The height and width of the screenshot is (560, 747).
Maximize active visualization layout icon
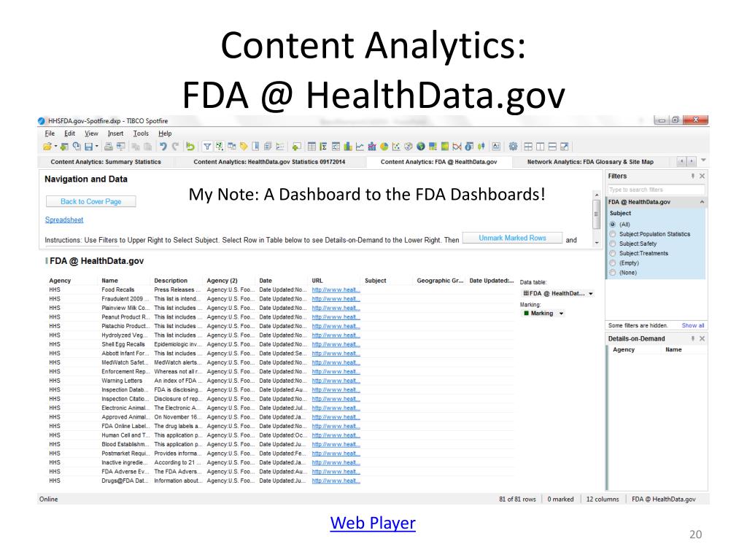tap(564, 147)
